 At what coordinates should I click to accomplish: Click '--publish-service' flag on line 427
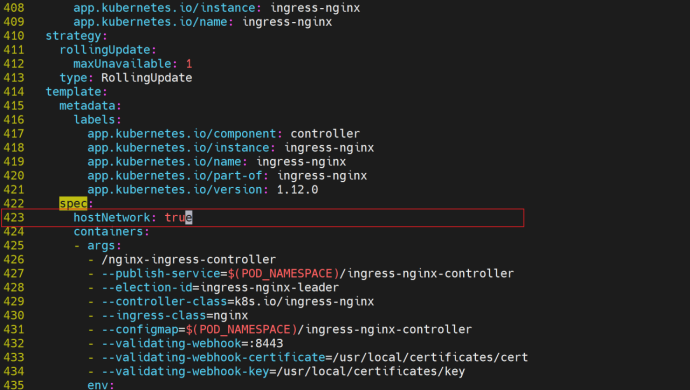click(x=161, y=273)
